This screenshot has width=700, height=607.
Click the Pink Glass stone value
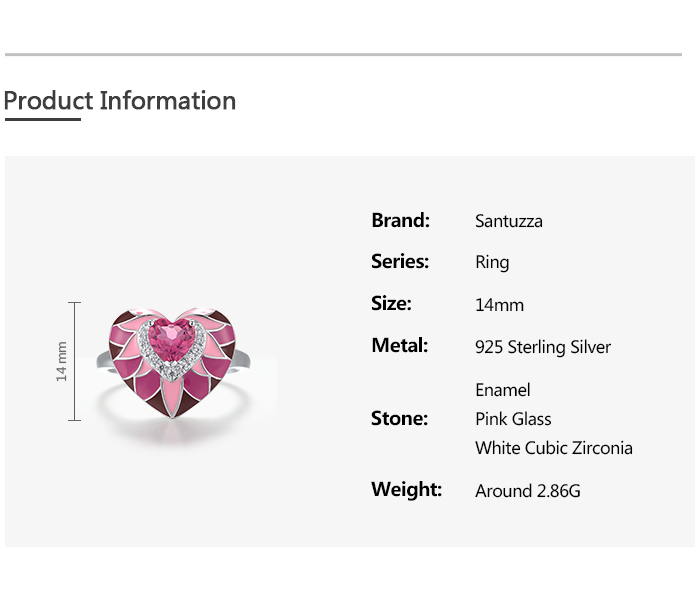point(513,419)
